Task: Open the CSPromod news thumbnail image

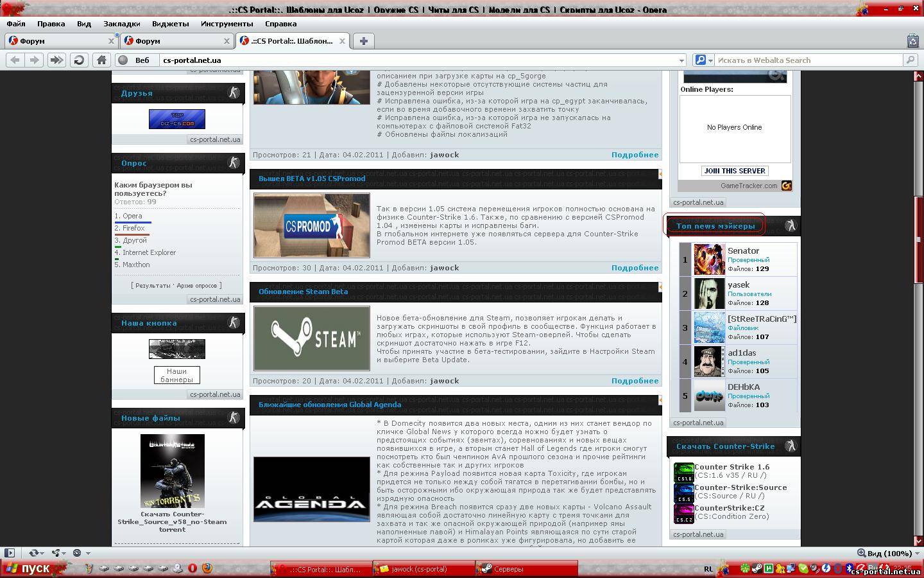Action: click(x=312, y=226)
